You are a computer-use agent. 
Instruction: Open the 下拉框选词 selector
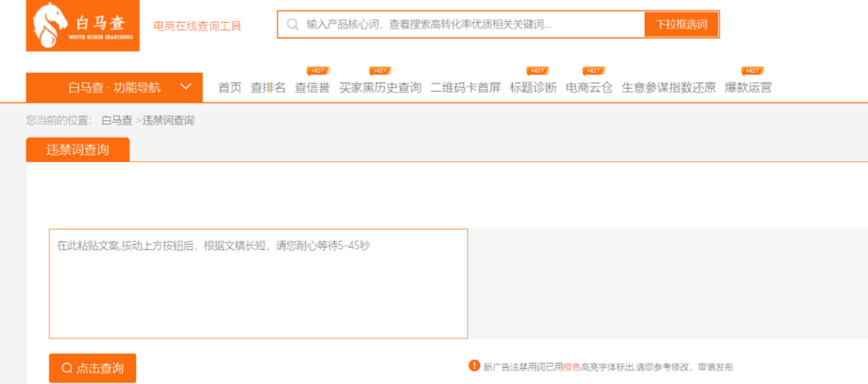(681, 24)
